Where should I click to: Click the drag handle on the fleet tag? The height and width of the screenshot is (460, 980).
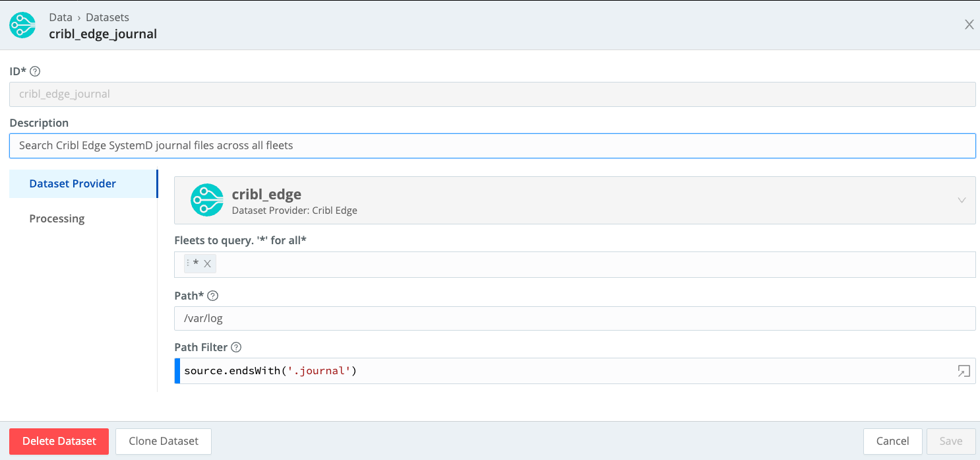coord(188,263)
